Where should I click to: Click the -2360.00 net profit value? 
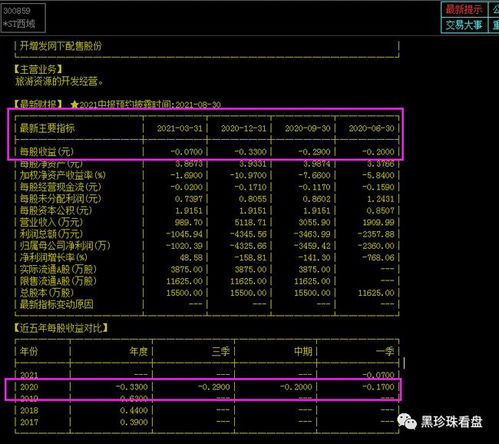(376, 246)
